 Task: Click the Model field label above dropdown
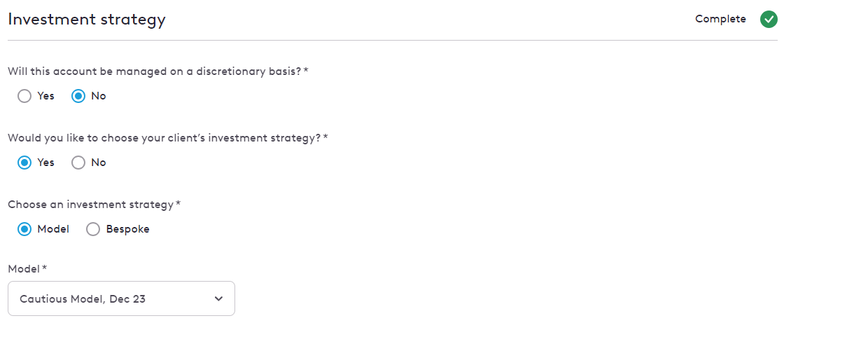pos(27,269)
